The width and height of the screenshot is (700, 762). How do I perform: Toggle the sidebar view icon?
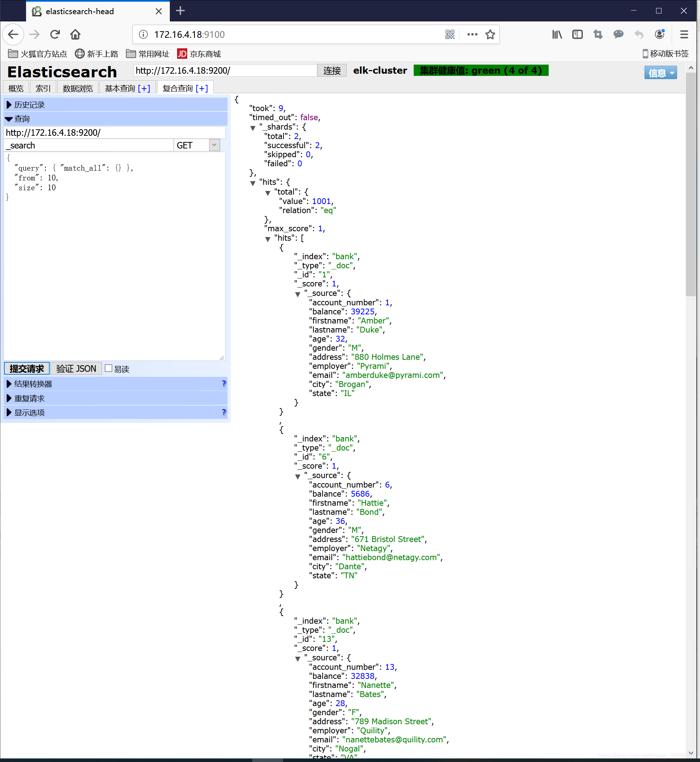(x=577, y=34)
